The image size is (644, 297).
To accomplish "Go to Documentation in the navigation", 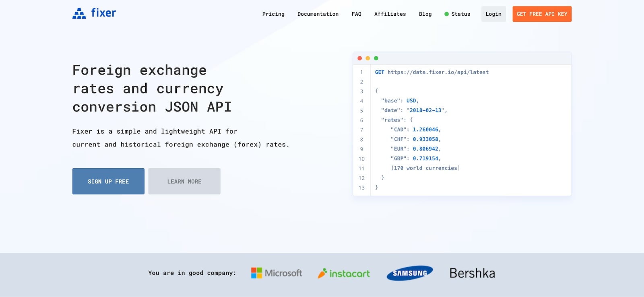I will (318, 14).
